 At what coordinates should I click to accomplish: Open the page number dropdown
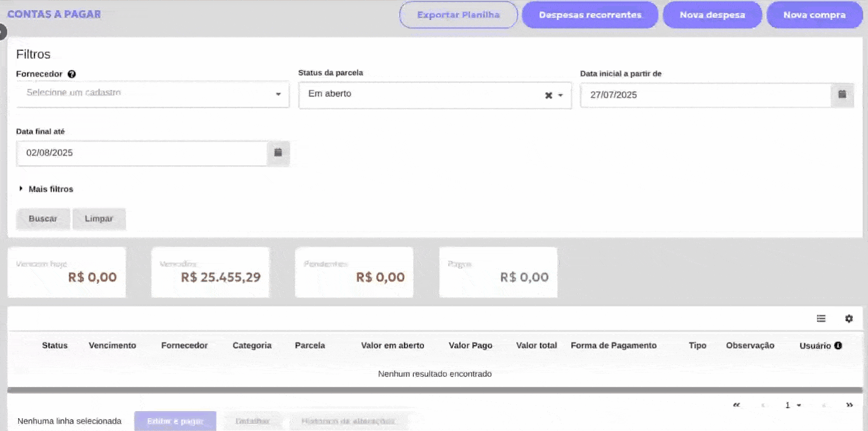(x=793, y=405)
